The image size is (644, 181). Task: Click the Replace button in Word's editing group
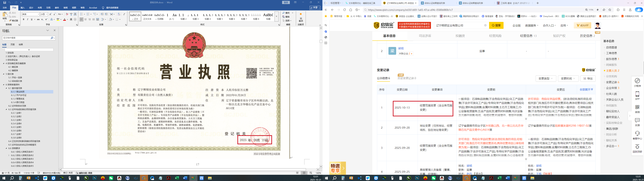pyautogui.click(x=286, y=17)
